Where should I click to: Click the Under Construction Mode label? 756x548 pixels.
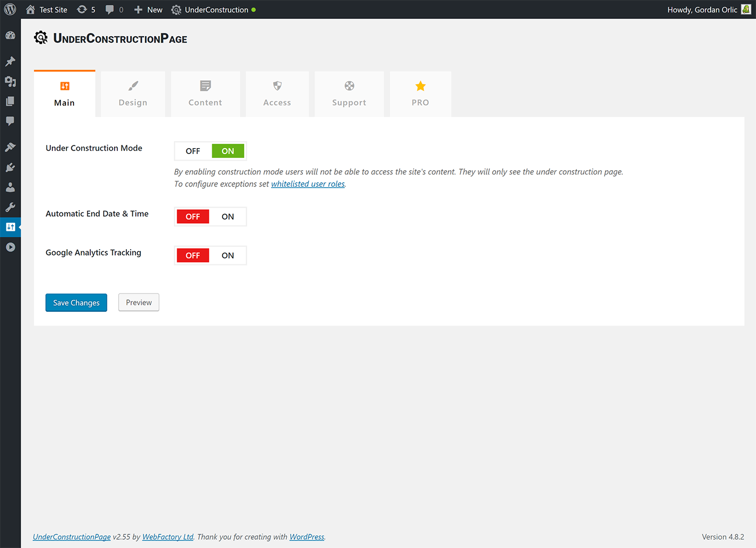pos(94,148)
